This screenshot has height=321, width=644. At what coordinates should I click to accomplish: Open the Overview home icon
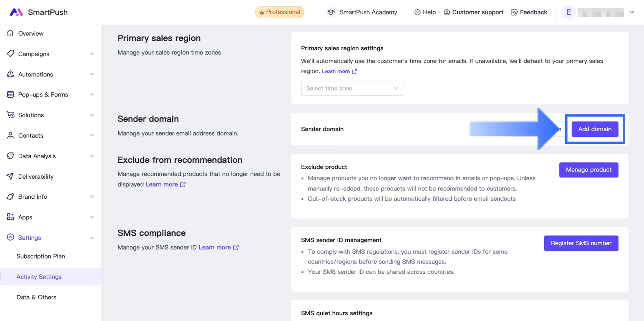pyautogui.click(x=10, y=33)
